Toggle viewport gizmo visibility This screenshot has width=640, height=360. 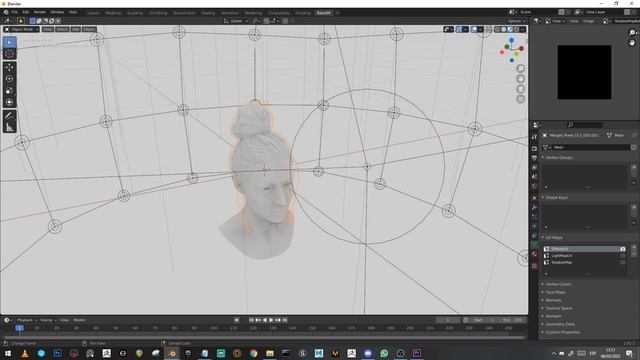click(x=459, y=29)
